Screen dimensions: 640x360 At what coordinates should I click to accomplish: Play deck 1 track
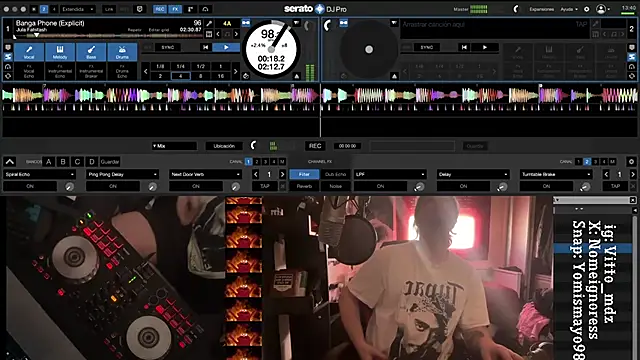point(226,47)
